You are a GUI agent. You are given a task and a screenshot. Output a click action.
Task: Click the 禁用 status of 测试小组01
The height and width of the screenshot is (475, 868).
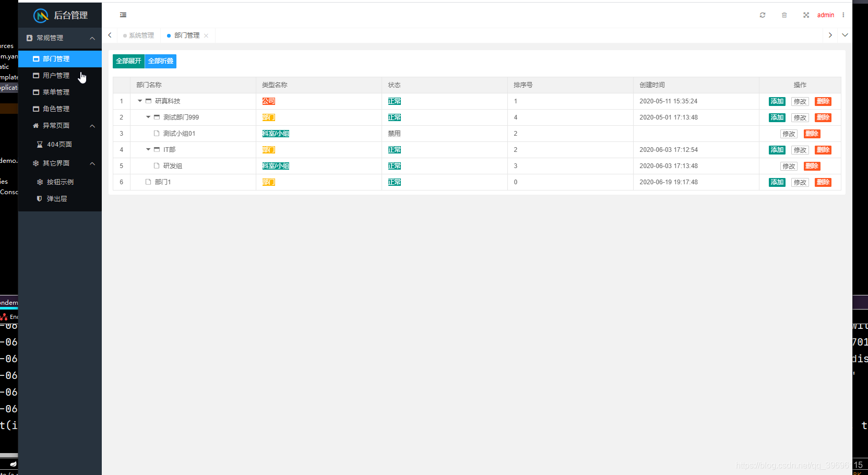coord(394,133)
